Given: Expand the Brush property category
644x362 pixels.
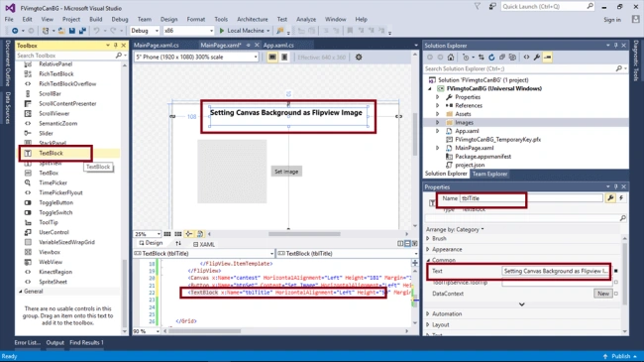Looking at the screenshot, I should pyautogui.click(x=428, y=239).
